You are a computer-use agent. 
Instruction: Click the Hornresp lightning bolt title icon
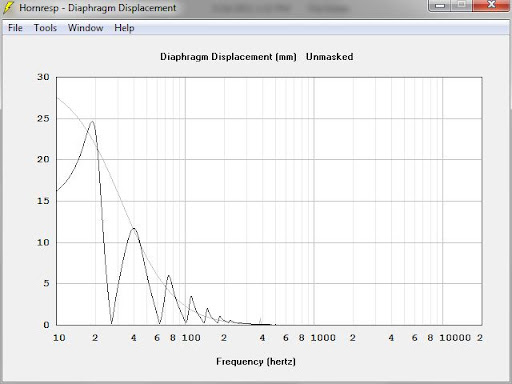[x=9, y=8]
